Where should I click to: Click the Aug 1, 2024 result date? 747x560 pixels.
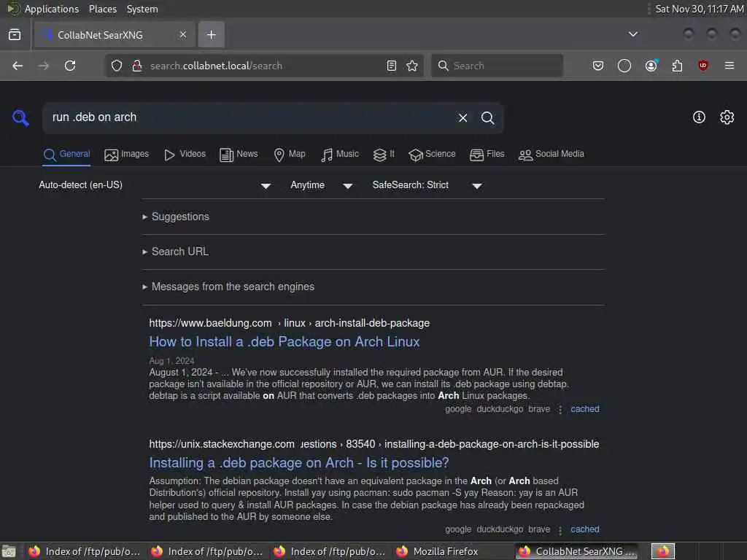pos(171,361)
